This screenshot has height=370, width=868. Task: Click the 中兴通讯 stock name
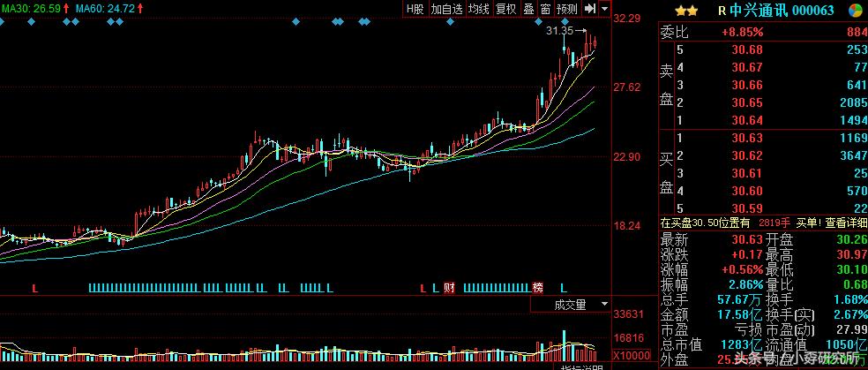tap(759, 11)
